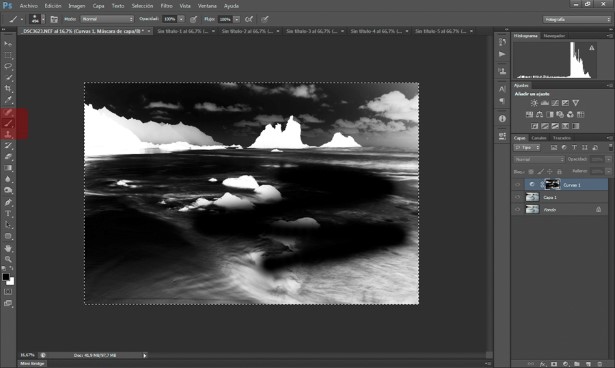Select the Curvas 1 layer mask thumbnail

tap(553, 184)
